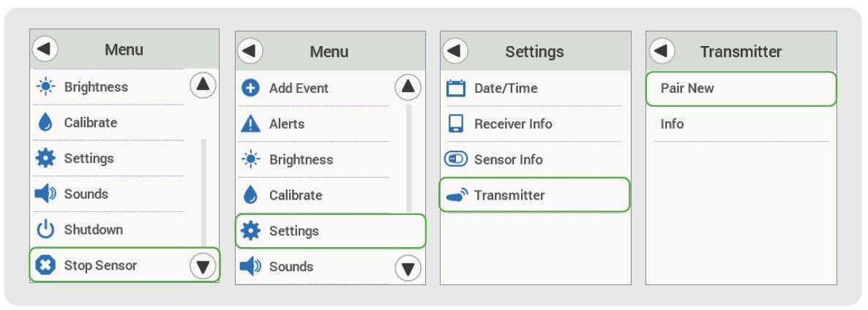Tap the Receiver Info device icon
Image resolution: width=868 pixels, height=310 pixels.
coord(455,124)
